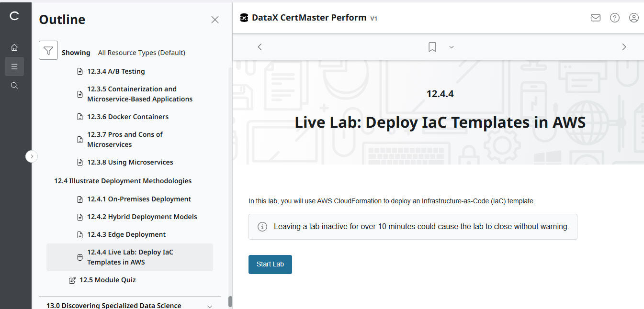
Task: Open the Home icon in the sidebar
Action: point(14,47)
